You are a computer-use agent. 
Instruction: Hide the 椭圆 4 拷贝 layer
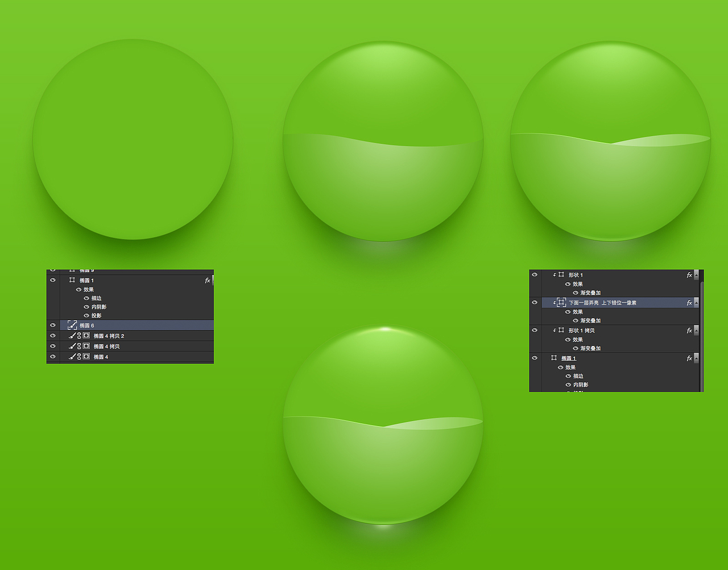(x=53, y=346)
